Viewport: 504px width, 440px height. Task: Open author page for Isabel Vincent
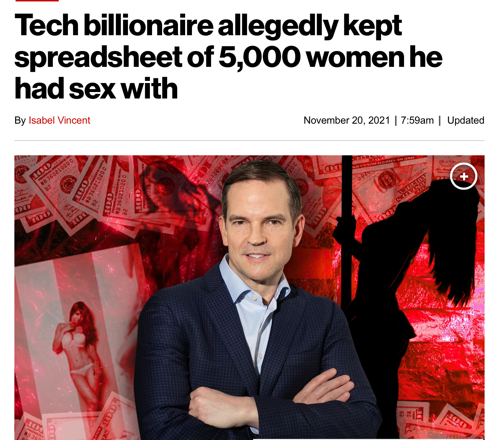(59, 120)
